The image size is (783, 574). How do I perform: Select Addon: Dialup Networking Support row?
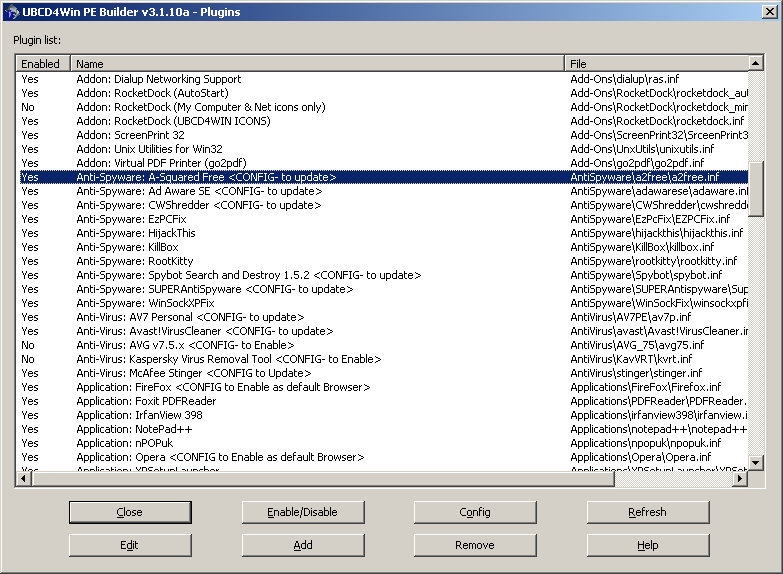(x=384, y=79)
